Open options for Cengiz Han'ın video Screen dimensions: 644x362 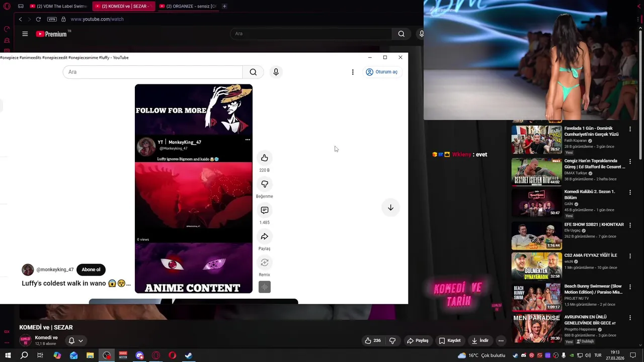point(630,162)
